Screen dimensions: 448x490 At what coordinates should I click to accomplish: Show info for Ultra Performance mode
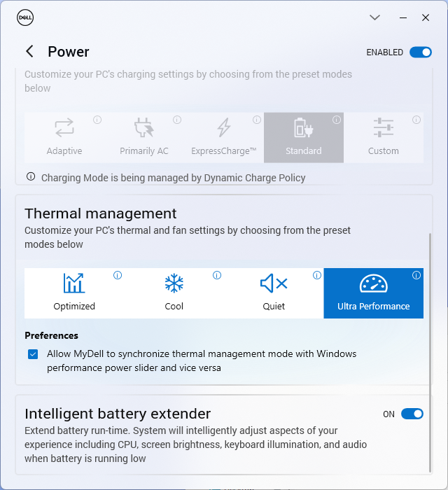point(416,276)
